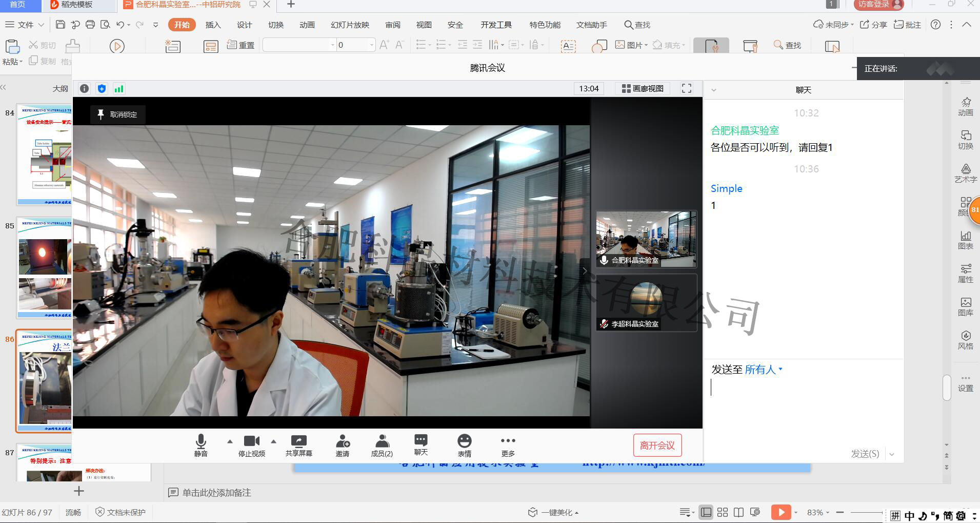Click the network signal strength icon
Image resolution: width=980 pixels, height=523 pixels.
[119, 89]
